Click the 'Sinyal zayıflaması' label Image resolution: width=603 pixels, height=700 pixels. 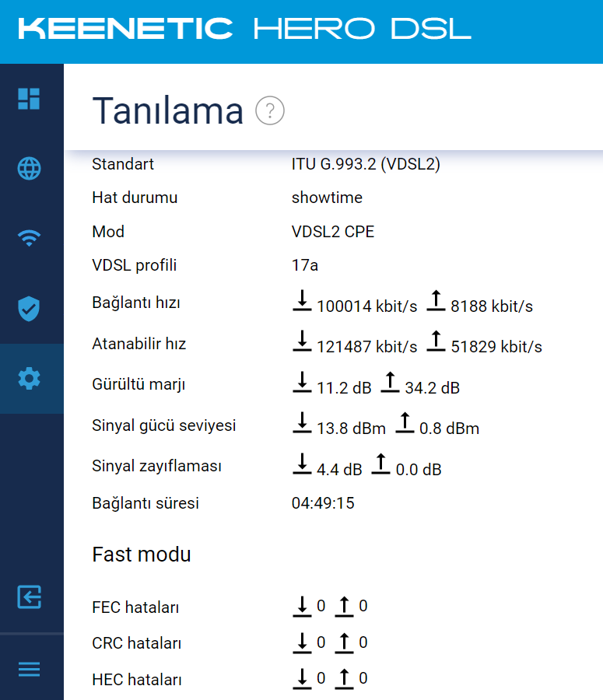tap(157, 466)
